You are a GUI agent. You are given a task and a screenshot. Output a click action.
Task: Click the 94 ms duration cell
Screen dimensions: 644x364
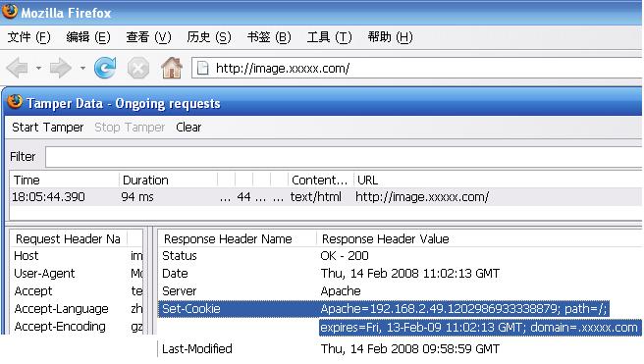tap(137, 197)
